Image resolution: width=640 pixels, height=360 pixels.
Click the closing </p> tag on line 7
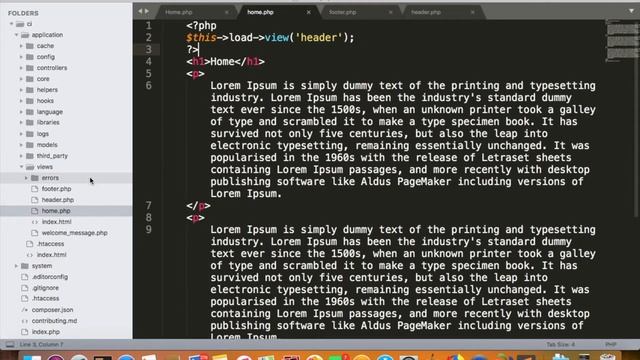pyautogui.click(x=198, y=206)
